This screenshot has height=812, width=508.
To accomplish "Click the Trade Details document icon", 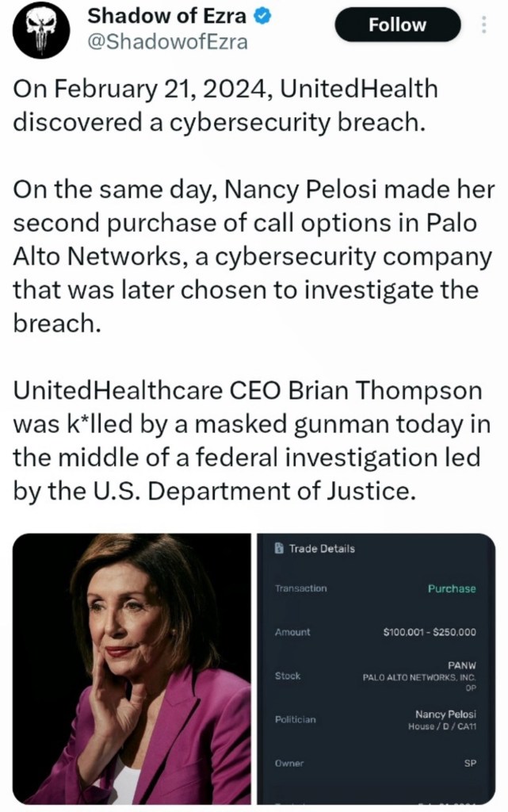I will pyautogui.click(x=278, y=549).
